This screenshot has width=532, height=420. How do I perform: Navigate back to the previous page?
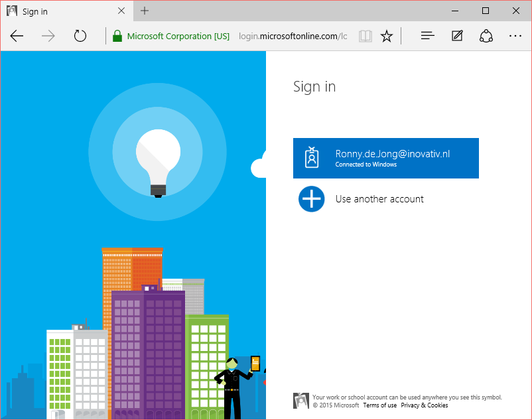click(x=16, y=36)
